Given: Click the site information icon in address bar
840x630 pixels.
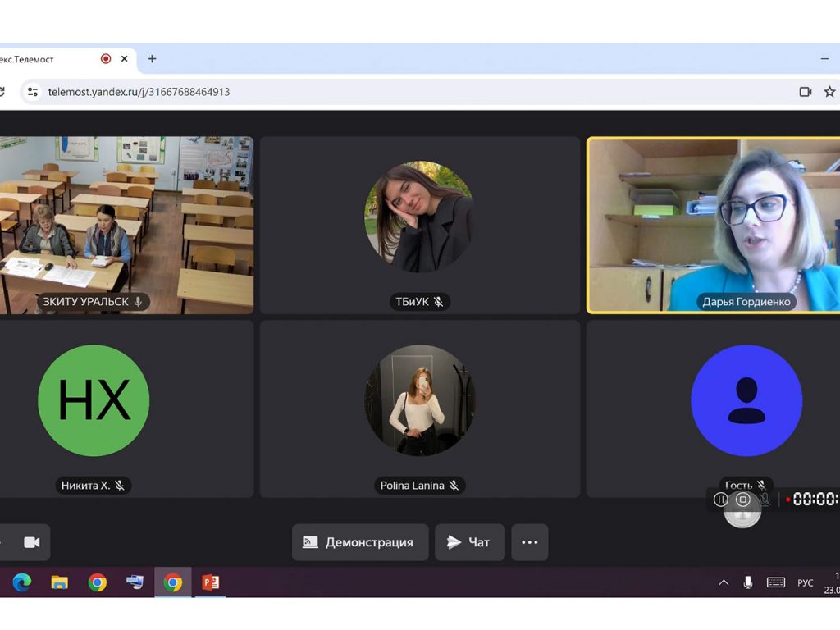Looking at the screenshot, I should coord(33,92).
